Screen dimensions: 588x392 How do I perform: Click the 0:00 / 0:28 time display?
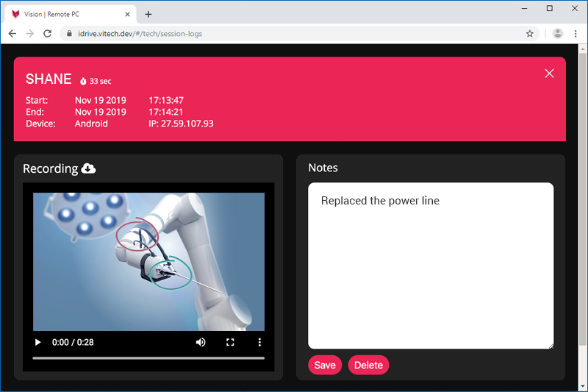pos(73,342)
